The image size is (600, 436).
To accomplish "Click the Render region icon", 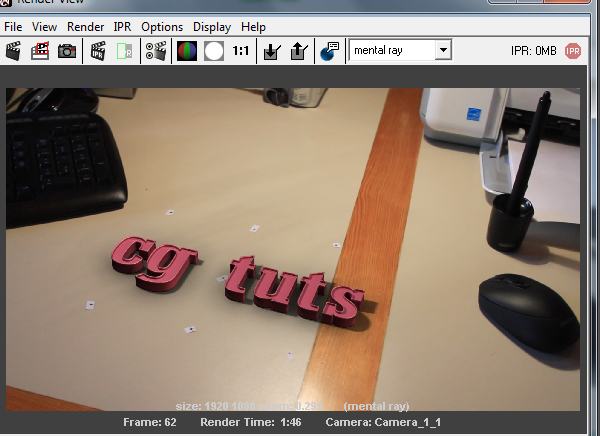I will coord(40,51).
